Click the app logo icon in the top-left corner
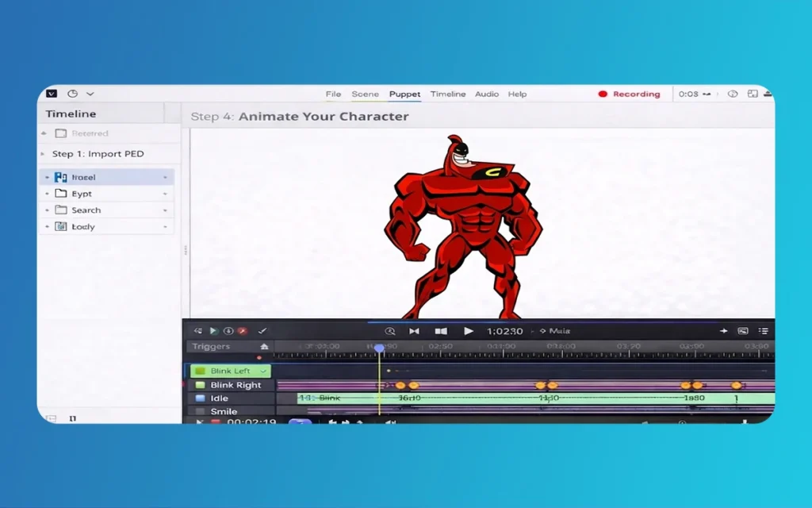The image size is (812, 508). pos(52,94)
